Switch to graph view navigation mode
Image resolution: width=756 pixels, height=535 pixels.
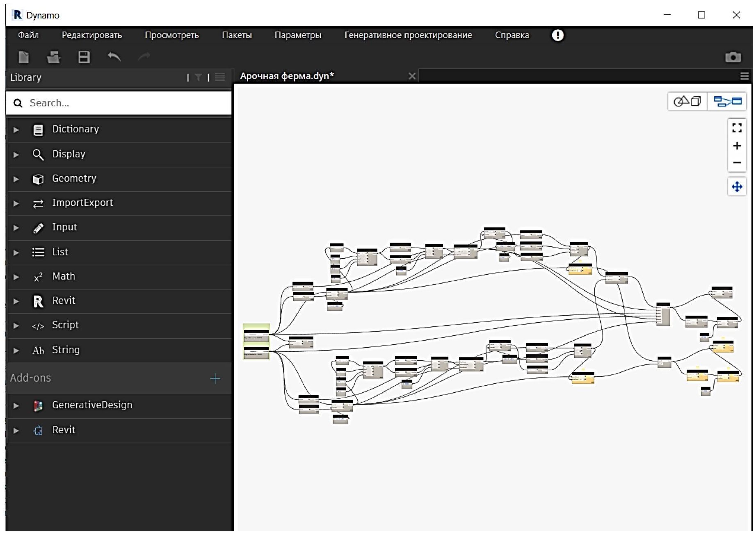(727, 101)
